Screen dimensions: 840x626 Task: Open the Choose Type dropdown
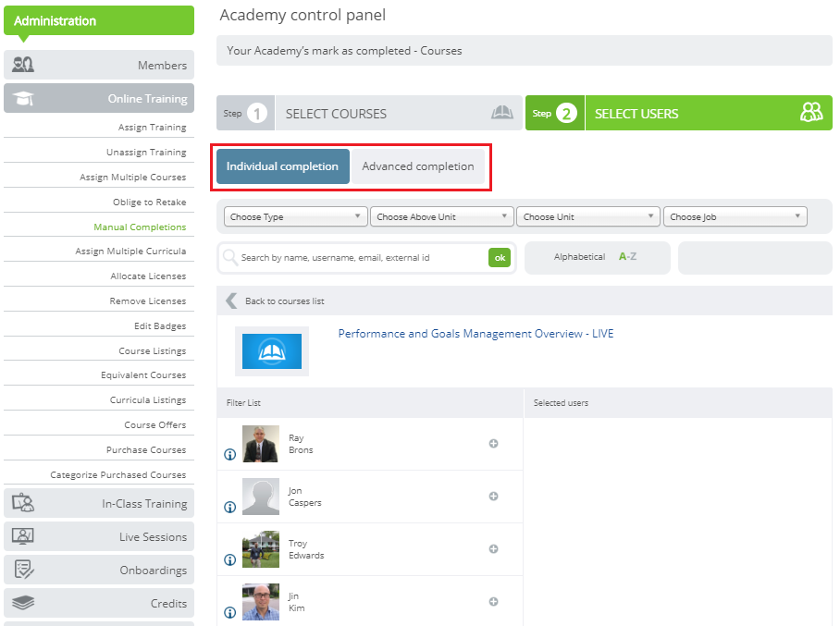click(296, 216)
